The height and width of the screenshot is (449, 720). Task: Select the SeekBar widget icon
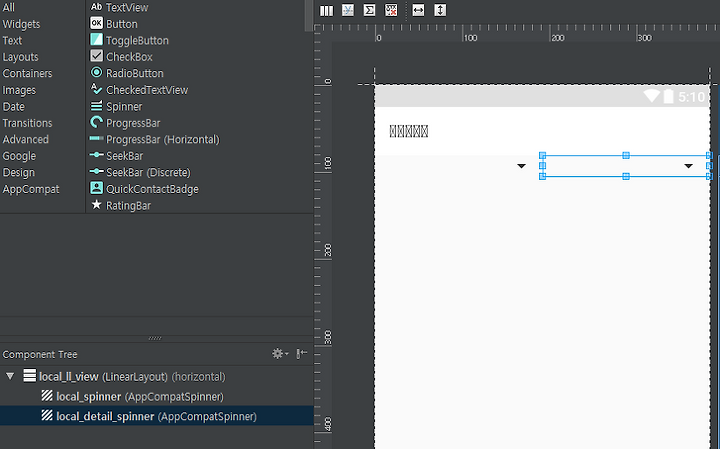[x=96, y=155]
